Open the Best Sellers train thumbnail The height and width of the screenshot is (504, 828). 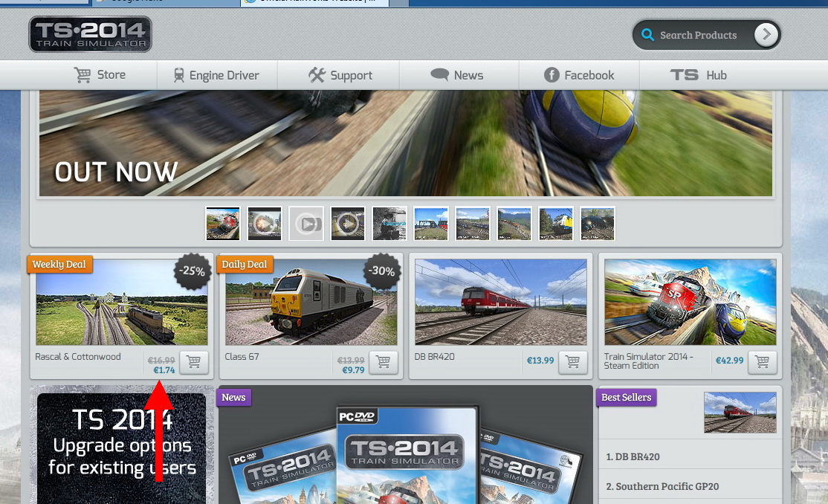point(740,413)
